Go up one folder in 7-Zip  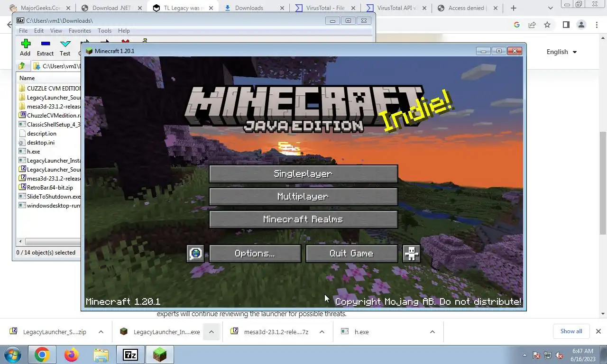pos(22,66)
